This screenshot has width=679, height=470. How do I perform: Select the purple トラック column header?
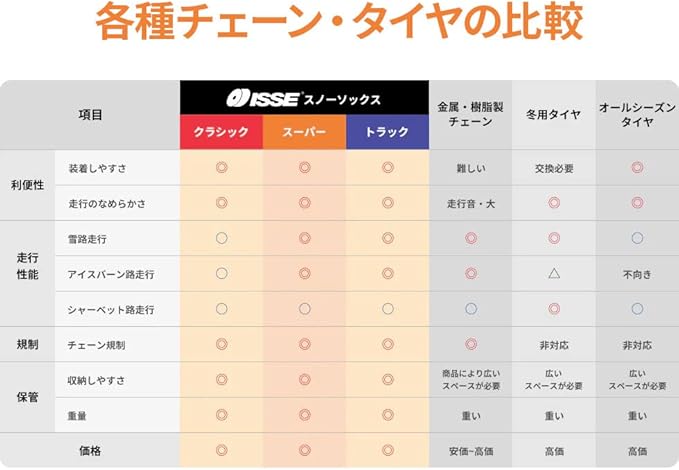388,133
